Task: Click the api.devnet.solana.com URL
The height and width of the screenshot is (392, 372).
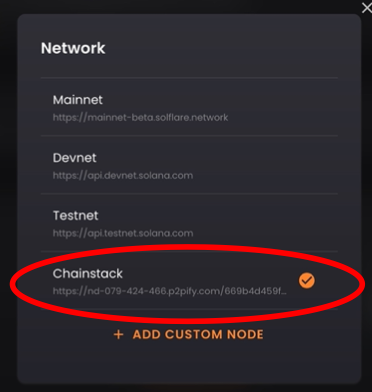Action: [x=123, y=175]
